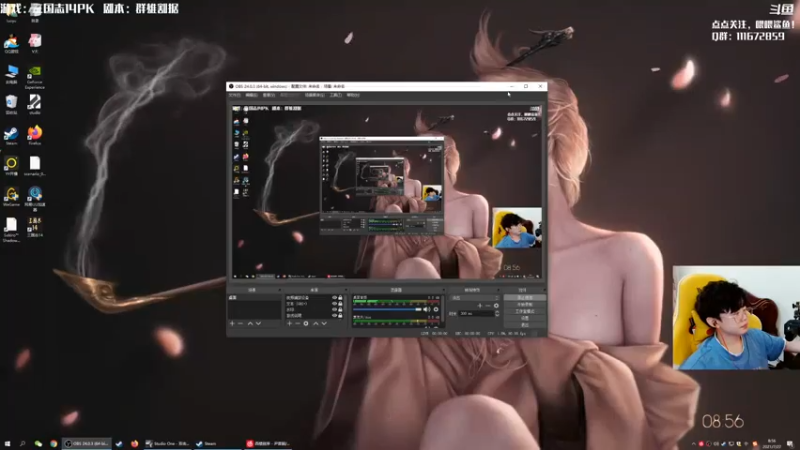Add a new source in Sources panel

pos(289,323)
